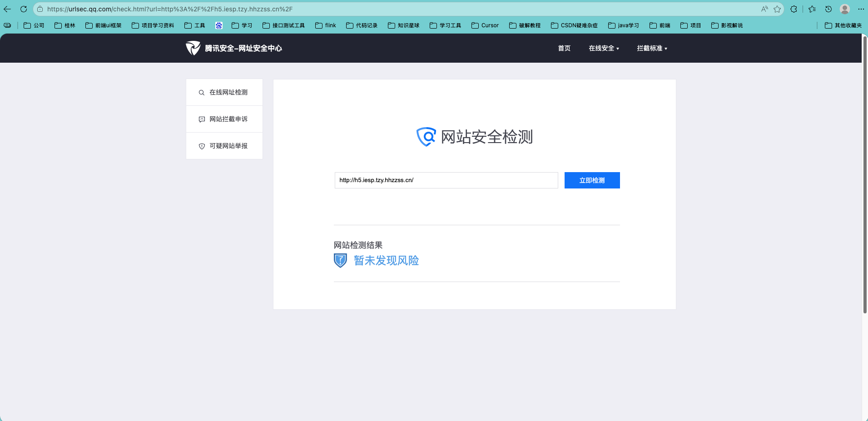This screenshot has width=868, height=421.
Task: Open the Cursor bookmark folder
Action: pyautogui.click(x=485, y=25)
